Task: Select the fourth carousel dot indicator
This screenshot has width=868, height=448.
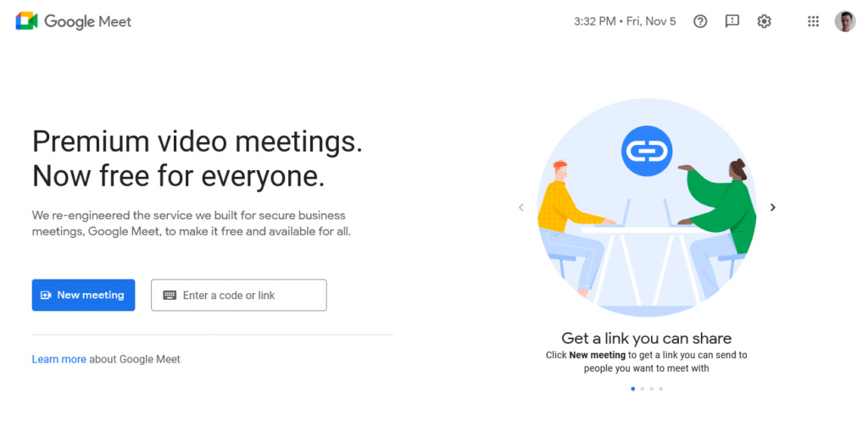Action: click(x=661, y=389)
